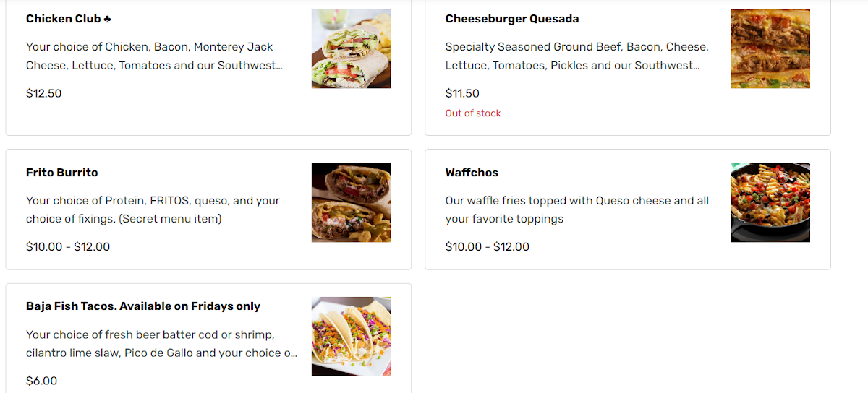The height and width of the screenshot is (393, 868).
Task: Select the Baja Fish Tacos photo
Action: click(x=351, y=337)
